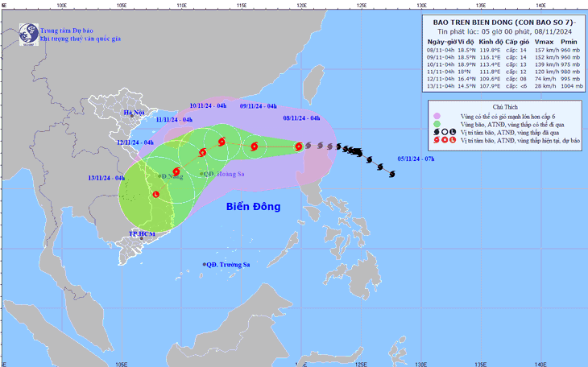Screen dimensions: 588x367
Task: Click the red circle ATNĐ symbol in legend
Action: tap(445, 140)
